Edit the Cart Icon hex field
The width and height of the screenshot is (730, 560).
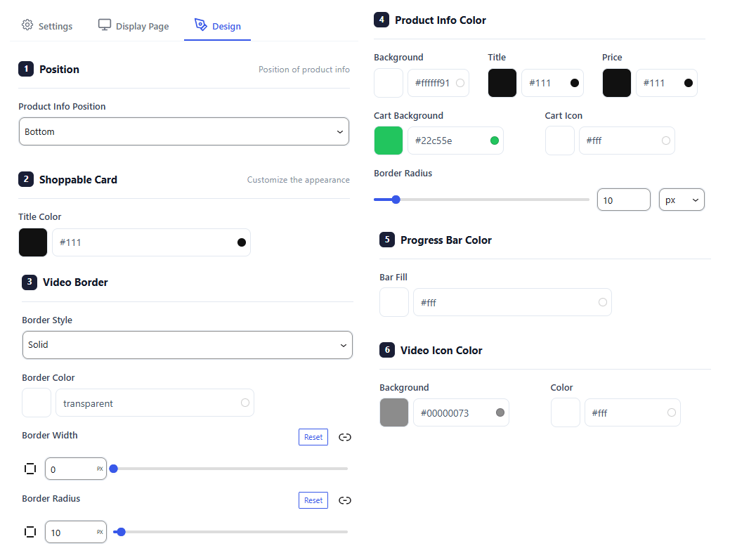(x=627, y=141)
